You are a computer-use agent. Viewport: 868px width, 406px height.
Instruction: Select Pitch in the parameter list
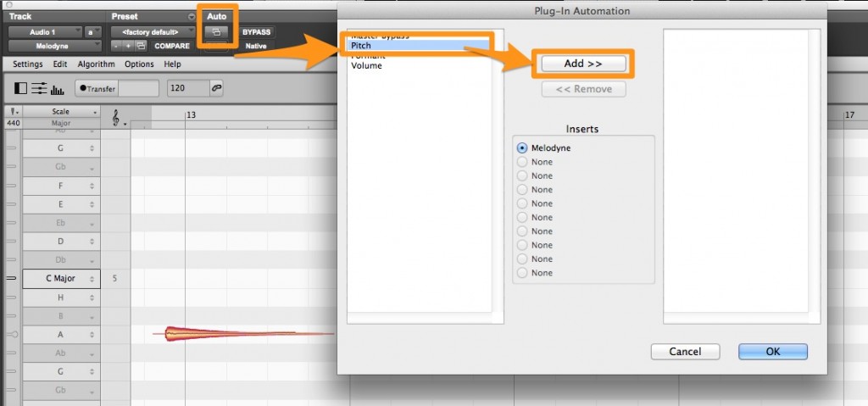tap(420, 46)
